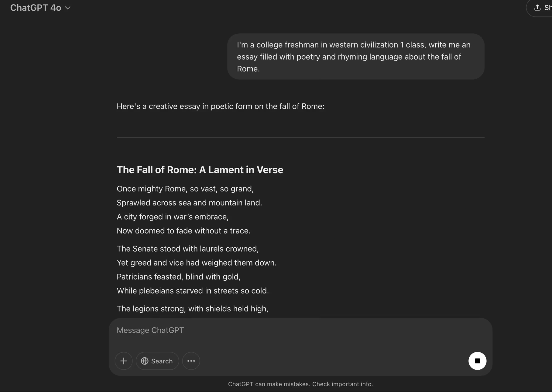Toggle the Search button label

(162, 361)
